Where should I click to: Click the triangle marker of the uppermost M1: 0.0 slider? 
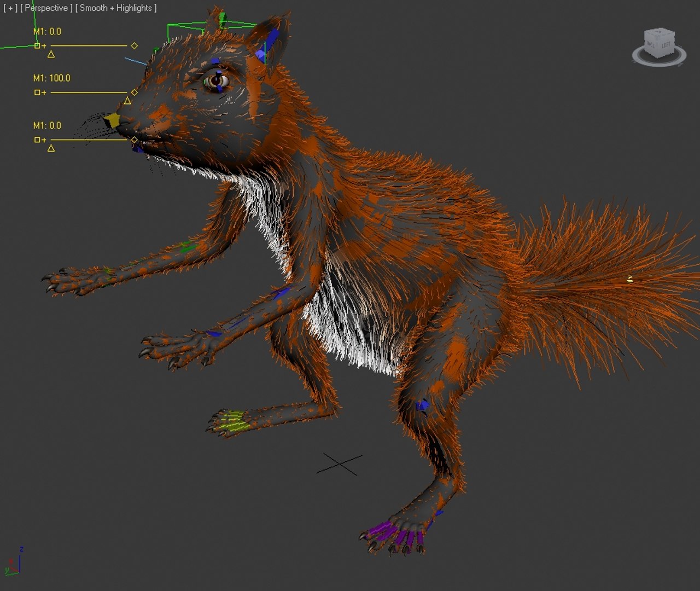point(51,54)
